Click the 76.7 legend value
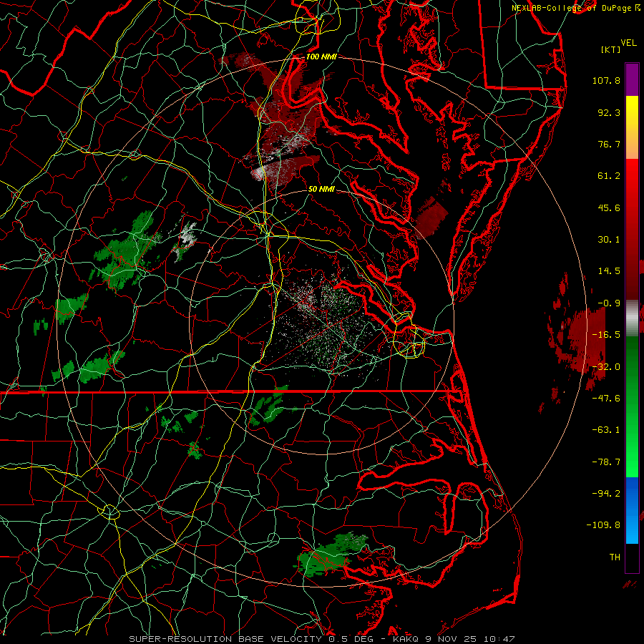Screen dimensions: 644x644 609,144
